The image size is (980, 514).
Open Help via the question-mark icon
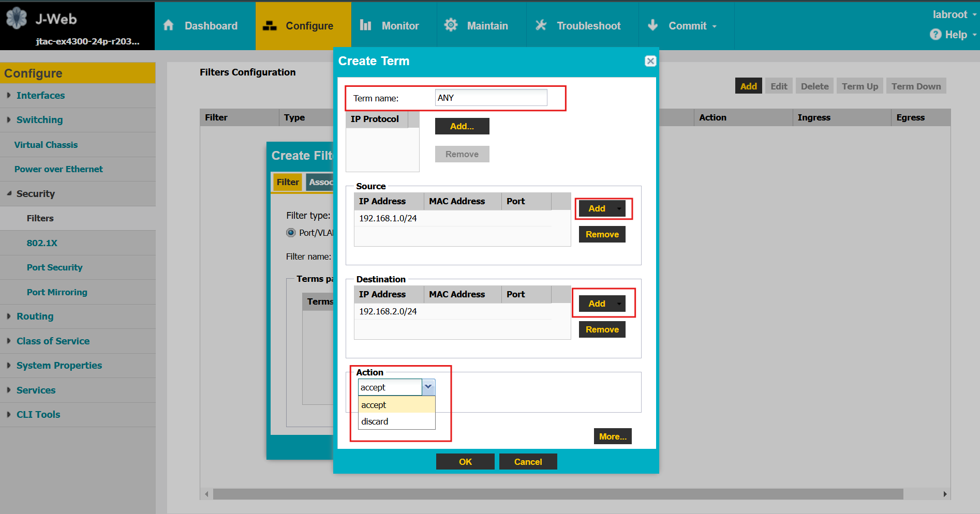coord(936,35)
